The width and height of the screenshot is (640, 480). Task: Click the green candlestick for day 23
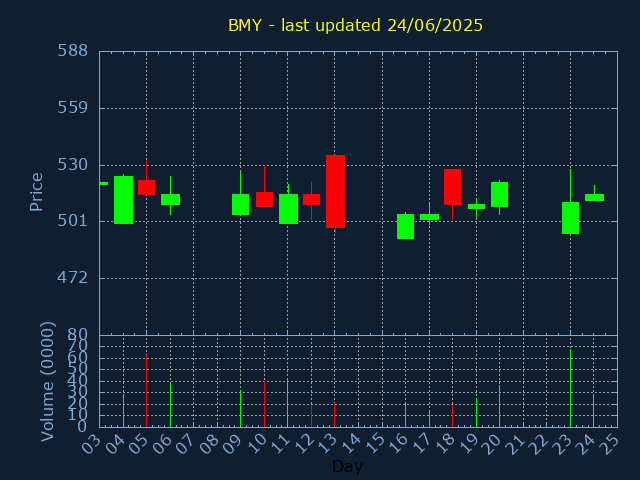click(x=570, y=218)
